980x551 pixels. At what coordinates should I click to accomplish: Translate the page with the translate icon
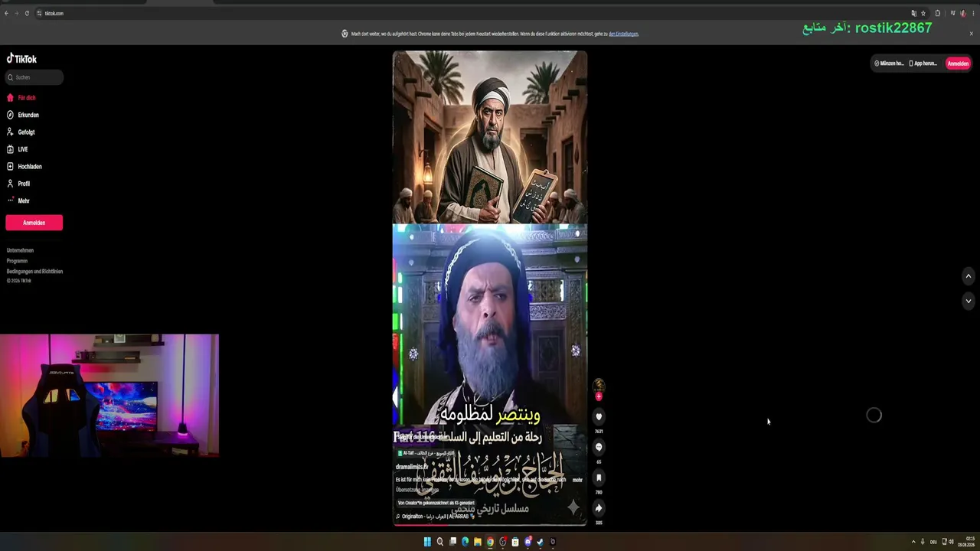click(913, 13)
